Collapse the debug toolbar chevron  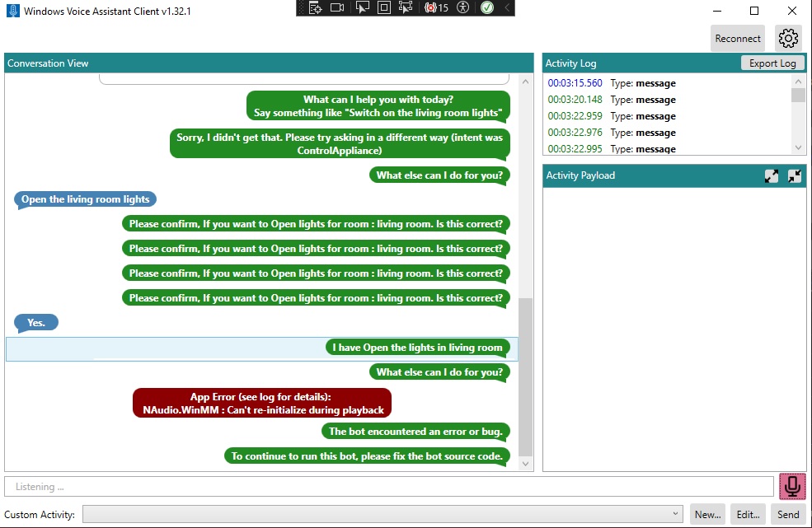coord(507,7)
